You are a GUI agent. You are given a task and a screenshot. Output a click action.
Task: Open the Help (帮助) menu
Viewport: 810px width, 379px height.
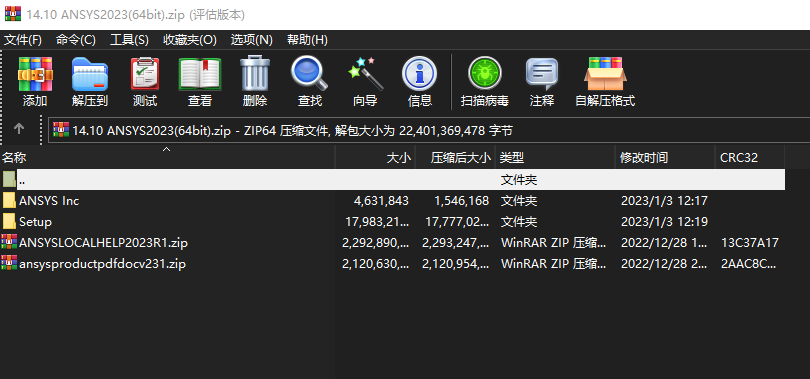tap(307, 40)
